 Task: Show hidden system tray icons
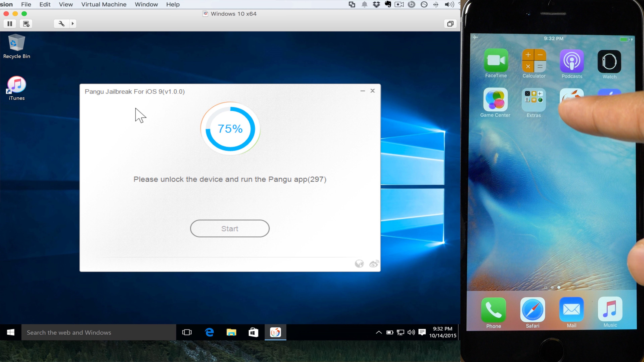(x=379, y=332)
